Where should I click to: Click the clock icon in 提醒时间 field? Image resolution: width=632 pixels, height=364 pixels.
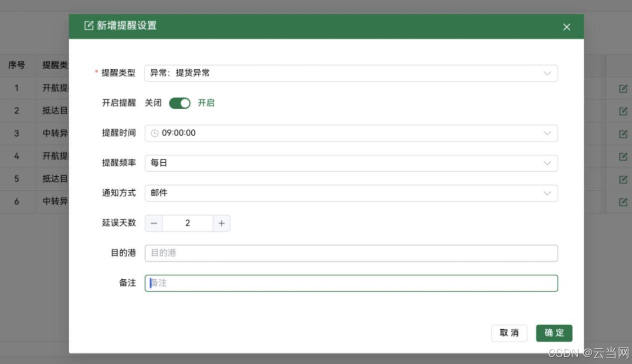click(155, 133)
